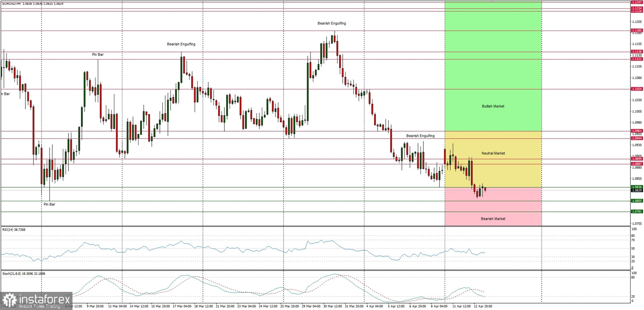This screenshot has height=310, width=644.
Task: Select the 1.1138 price level tag
Action: (637, 52)
